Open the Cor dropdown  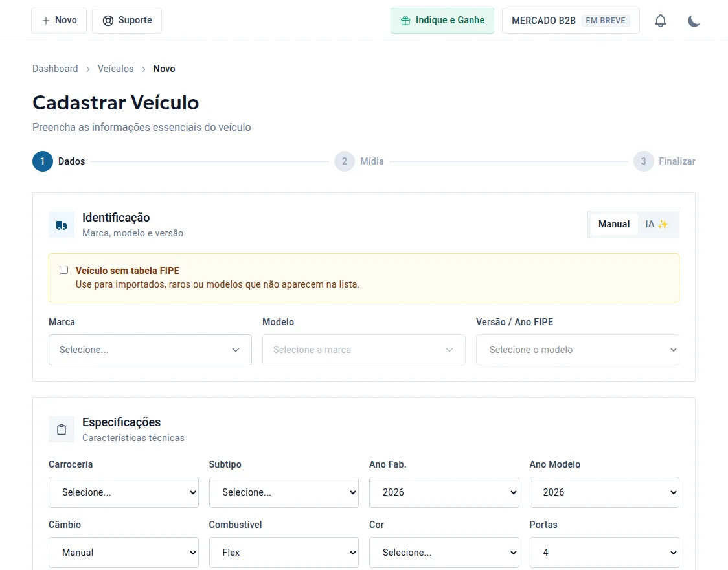[x=444, y=553]
